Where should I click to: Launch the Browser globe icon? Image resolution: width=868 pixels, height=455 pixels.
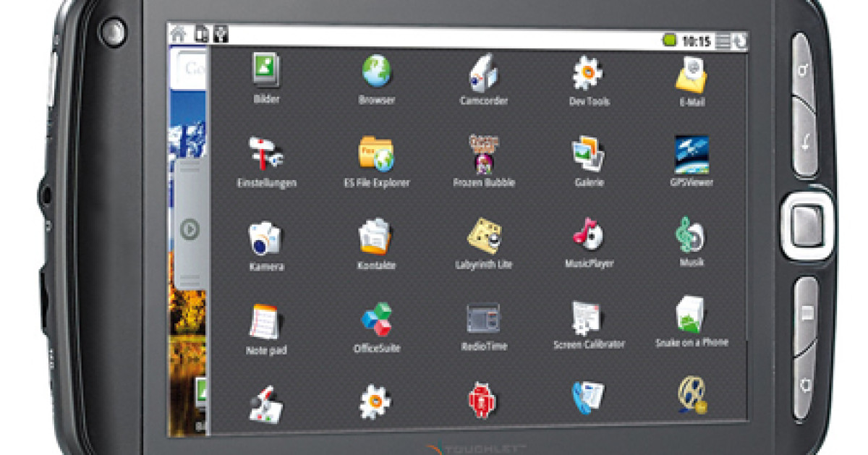tap(377, 72)
